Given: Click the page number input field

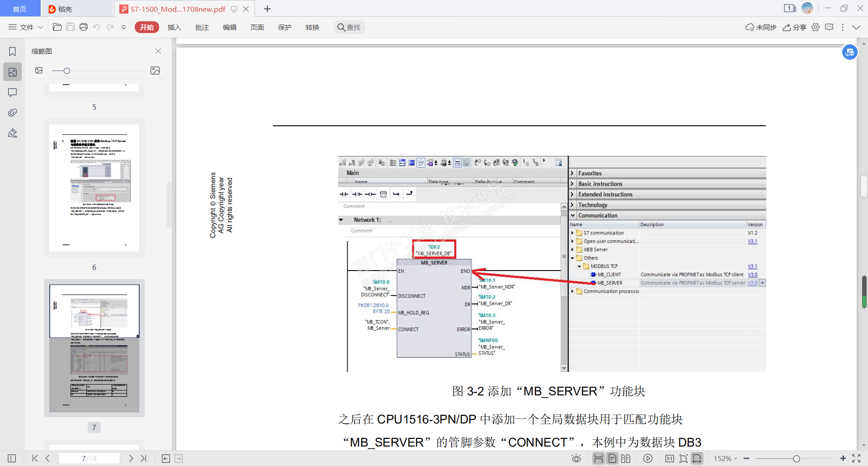Looking at the screenshot, I should click(x=89, y=458).
